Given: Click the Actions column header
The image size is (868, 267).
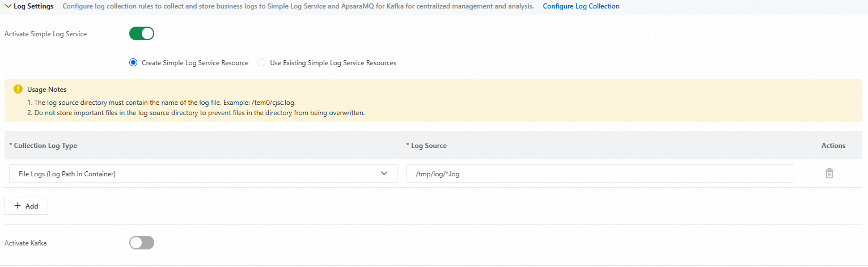Looking at the screenshot, I should (833, 146).
